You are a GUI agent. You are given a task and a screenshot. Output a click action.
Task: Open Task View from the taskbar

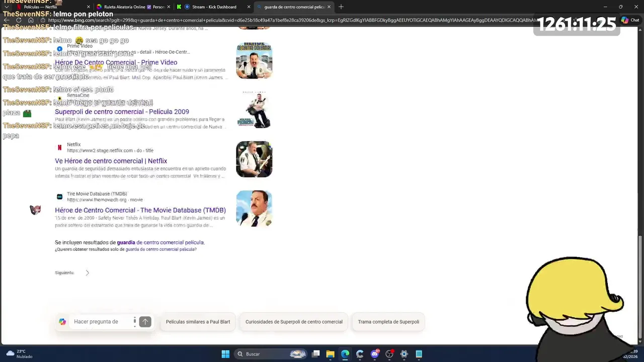(315, 354)
